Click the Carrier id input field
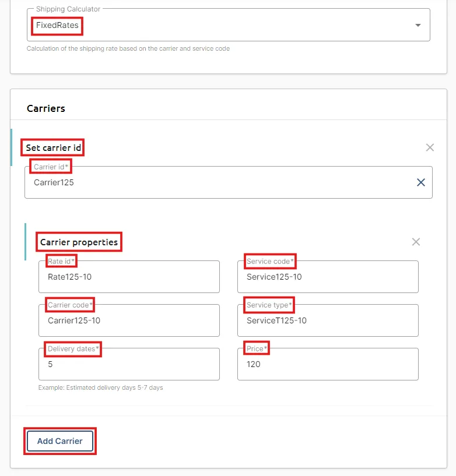456x476 pixels. (x=229, y=182)
